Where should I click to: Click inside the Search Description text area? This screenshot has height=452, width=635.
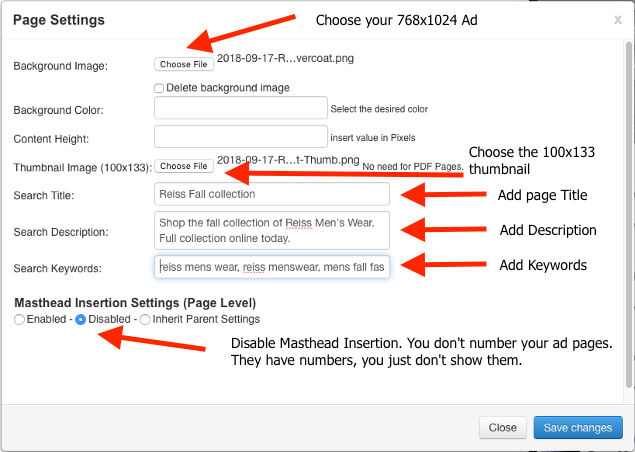click(272, 230)
